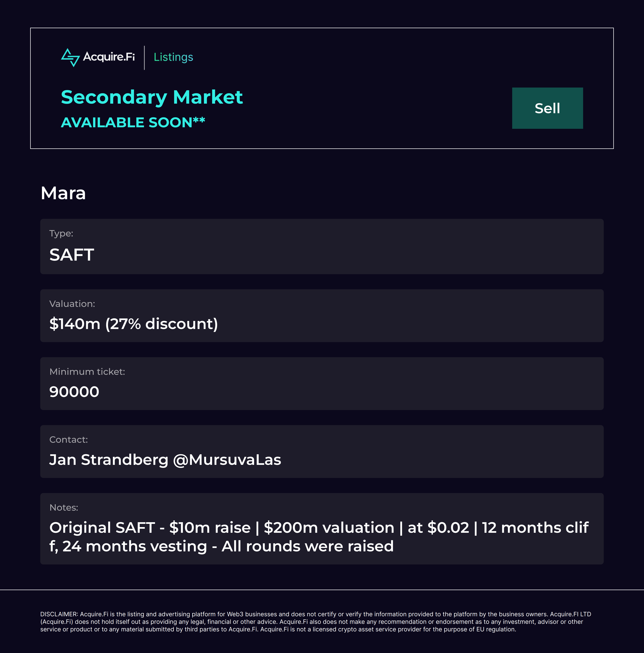Click the Acquire.Fi triangle logo icon

point(70,58)
